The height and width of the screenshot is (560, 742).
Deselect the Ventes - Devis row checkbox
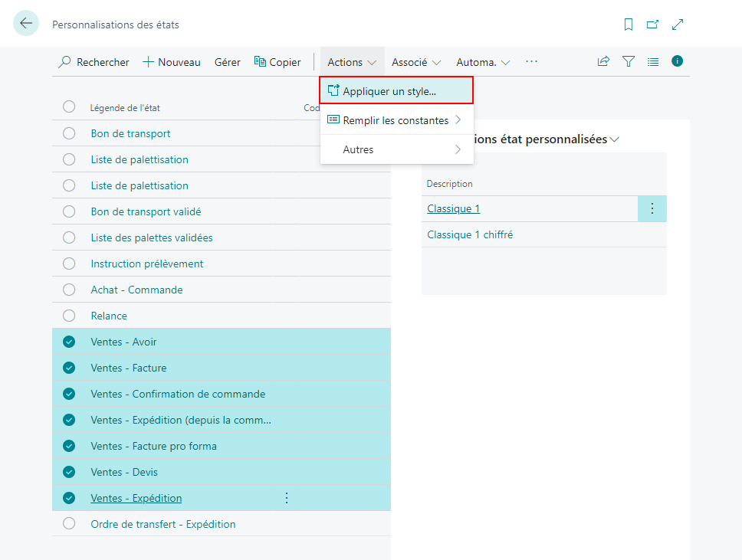(x=69, y=472)
